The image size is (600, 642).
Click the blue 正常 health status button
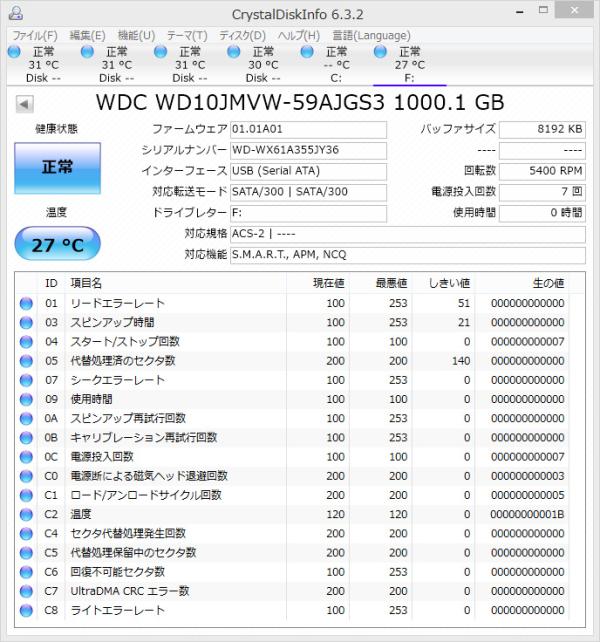57,168
